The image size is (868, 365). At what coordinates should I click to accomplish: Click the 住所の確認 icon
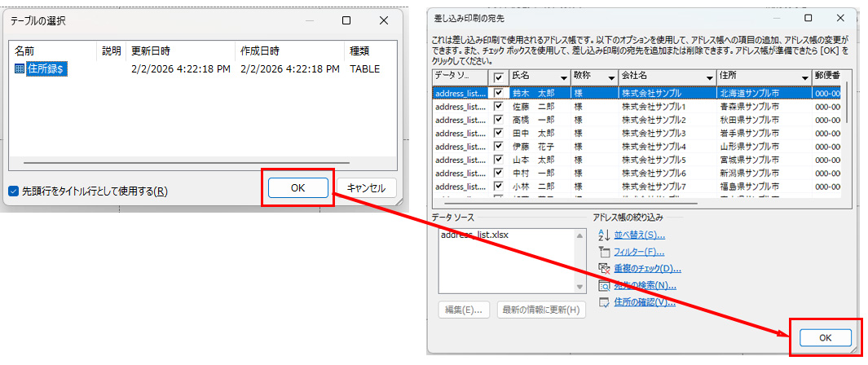pos(604,303)
